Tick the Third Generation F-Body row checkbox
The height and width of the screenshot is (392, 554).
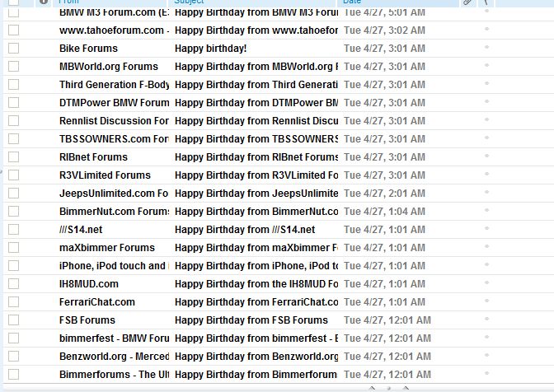click(13, 84)
